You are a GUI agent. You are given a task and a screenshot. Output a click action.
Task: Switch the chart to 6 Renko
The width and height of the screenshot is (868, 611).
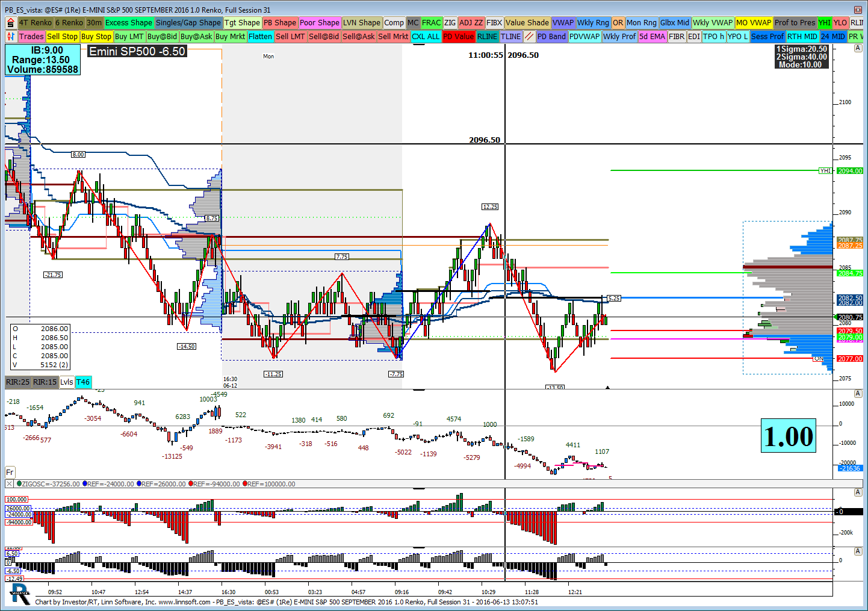(70, 23)
